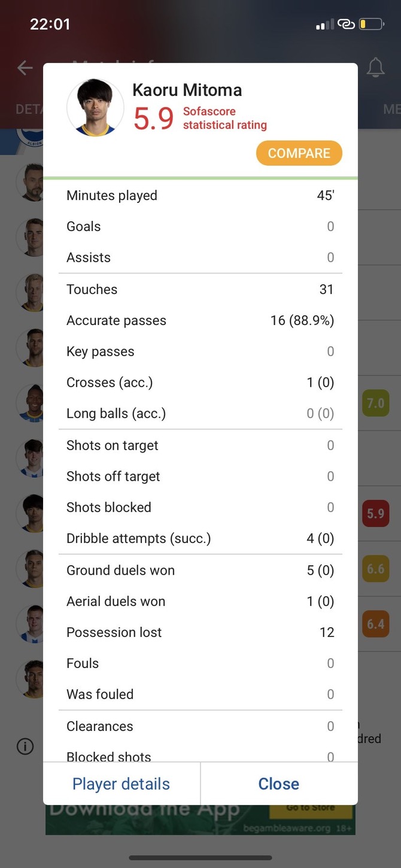Switch to the ME tab at right edge
This screenshot has width=401, height=868.
coord(391,109)
